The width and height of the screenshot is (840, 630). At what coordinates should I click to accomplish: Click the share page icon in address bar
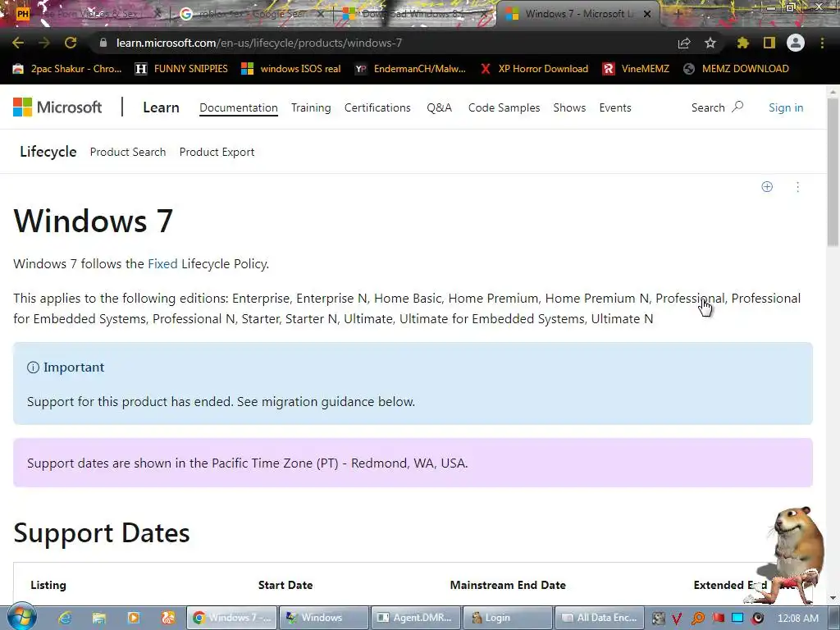pyautogui.click(x=684, y=43)
